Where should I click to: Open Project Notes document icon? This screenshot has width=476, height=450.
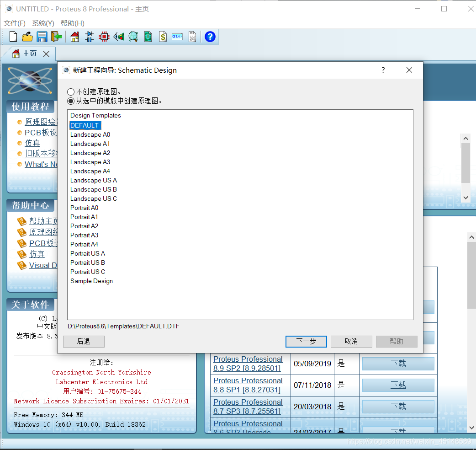tap(192, 37)
